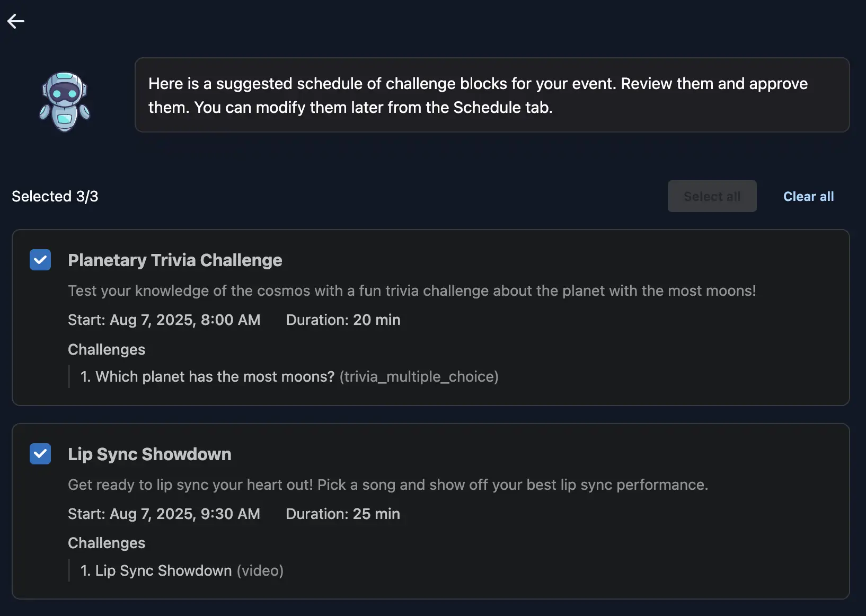The height and width of the screenshot is (616, 866).
Task: Select the Lip Sync Showdown challenge entry
Action: [163, 570]
